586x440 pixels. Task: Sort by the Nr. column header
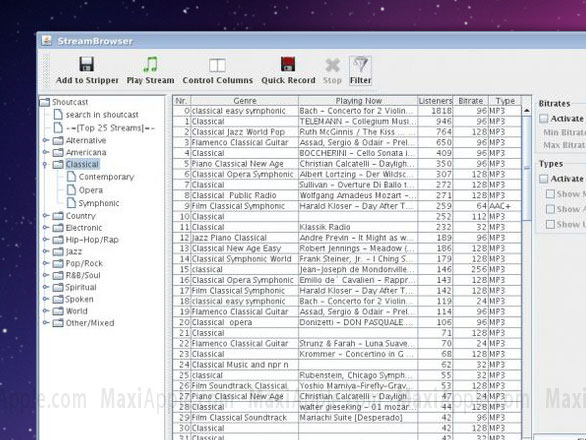click(x=182, y=101)
